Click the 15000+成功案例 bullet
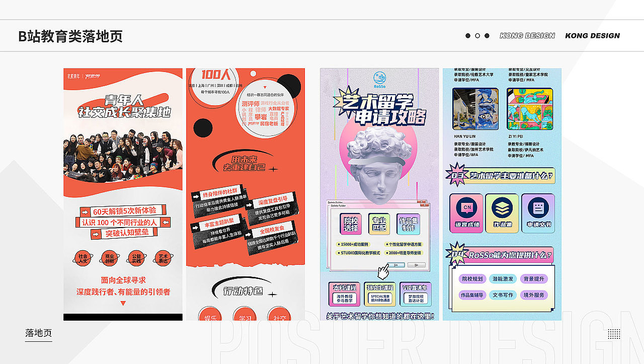The height and width of the screenshot is (364, 644). coord(353,244)
